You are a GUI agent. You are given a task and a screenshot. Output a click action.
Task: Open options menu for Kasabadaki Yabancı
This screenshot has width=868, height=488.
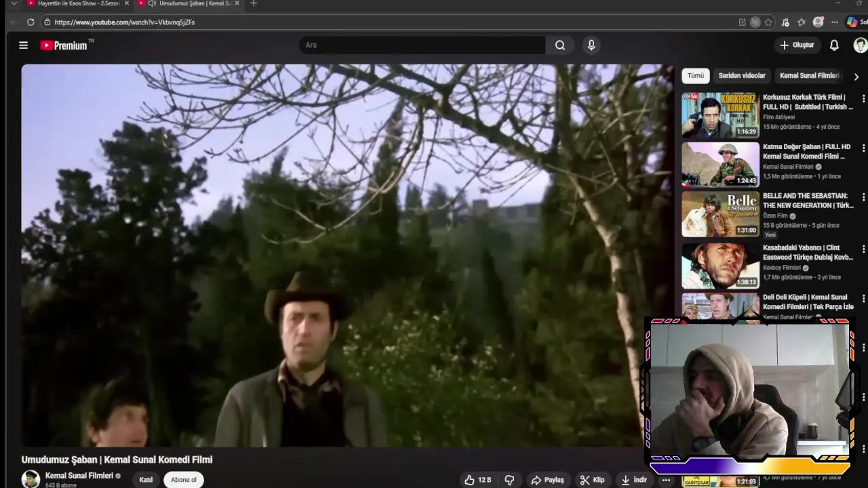click(x=863, y=249)
